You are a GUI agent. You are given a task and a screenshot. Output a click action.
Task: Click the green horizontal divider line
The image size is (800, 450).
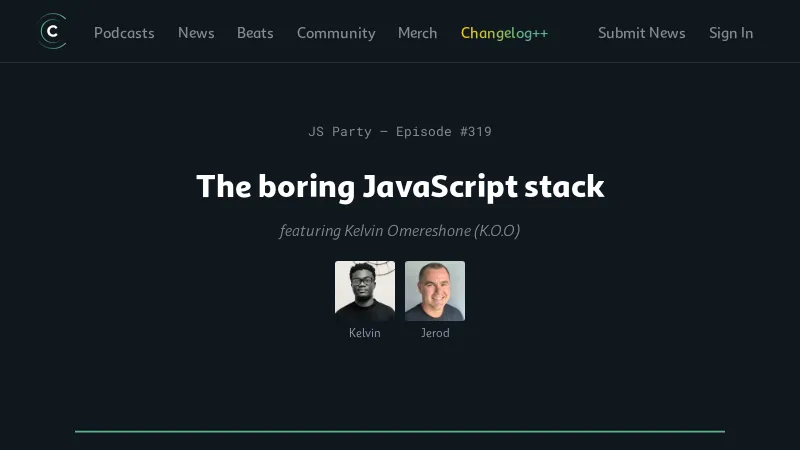pos(400,431)
